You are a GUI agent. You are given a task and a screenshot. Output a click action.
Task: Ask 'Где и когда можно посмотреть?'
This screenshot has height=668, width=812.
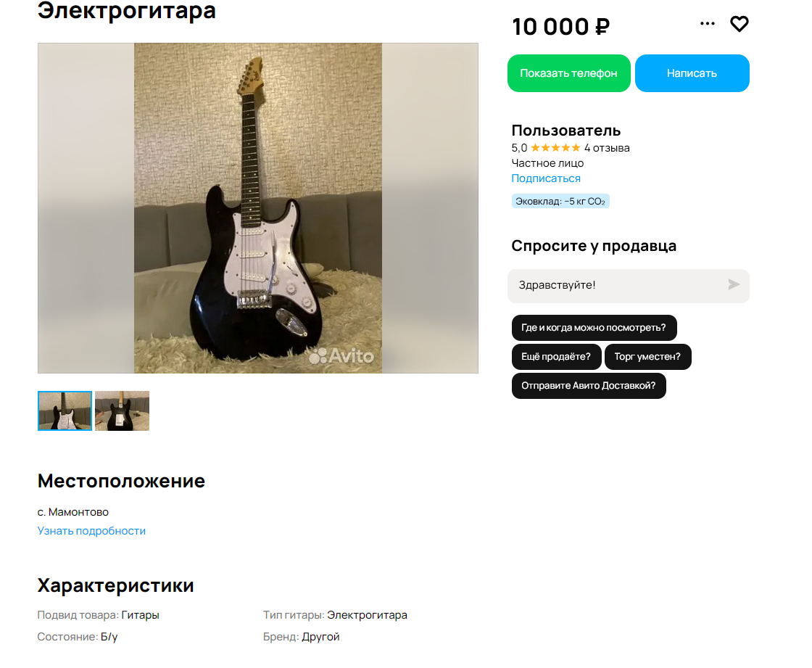(594, 328)
